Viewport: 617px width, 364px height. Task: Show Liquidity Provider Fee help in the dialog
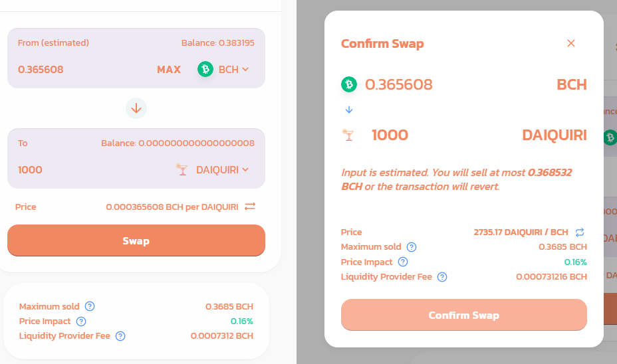(442, 277)
